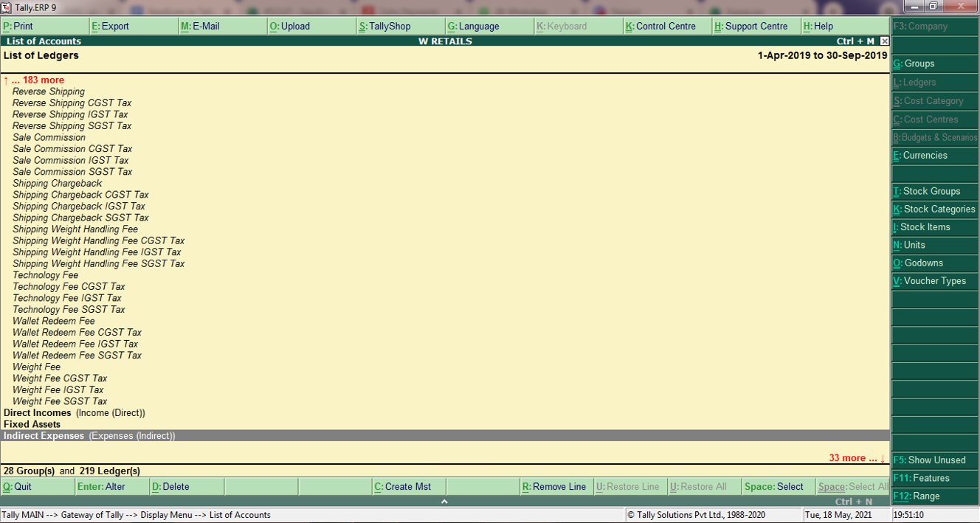Click the date range 1-Apr-2019 to 30-Sep-2019
This screenshot has width=980, height=523.
click(822, 55)
